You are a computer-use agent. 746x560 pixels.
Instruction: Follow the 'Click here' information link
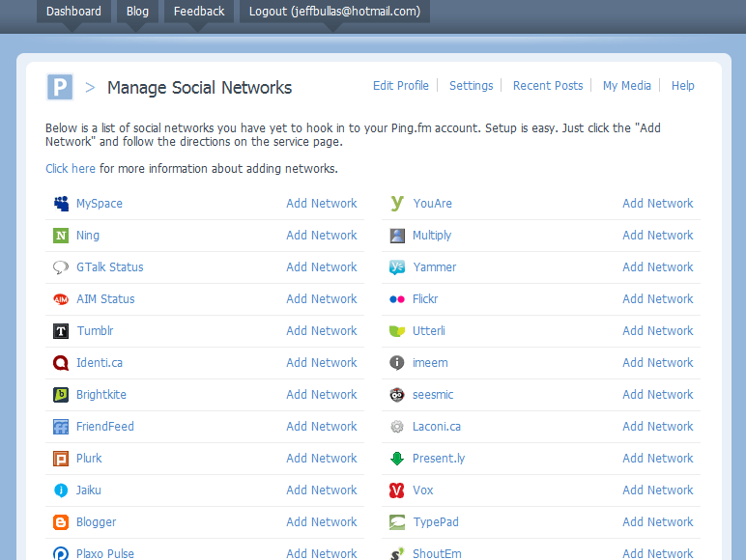(x=71, y=169)
